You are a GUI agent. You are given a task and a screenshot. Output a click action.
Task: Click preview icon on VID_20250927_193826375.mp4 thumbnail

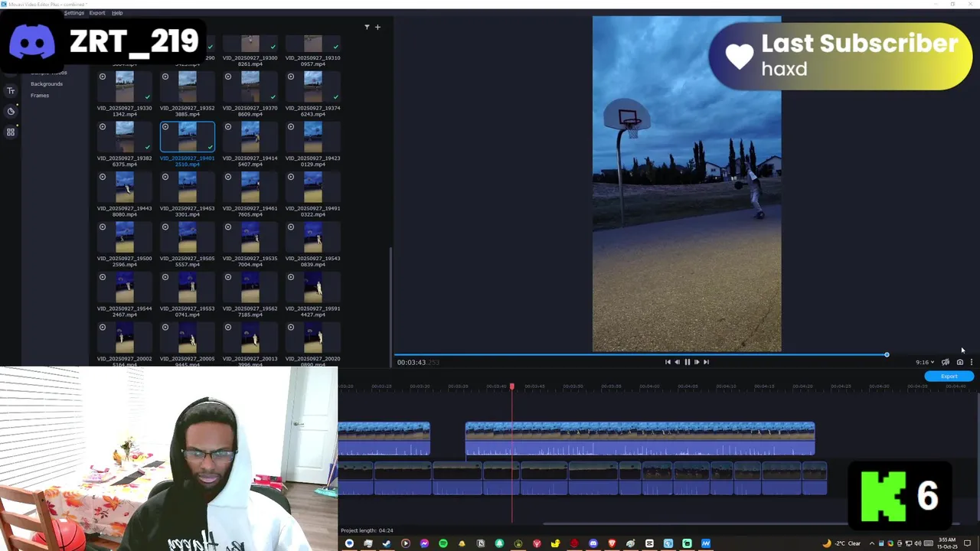103,127
